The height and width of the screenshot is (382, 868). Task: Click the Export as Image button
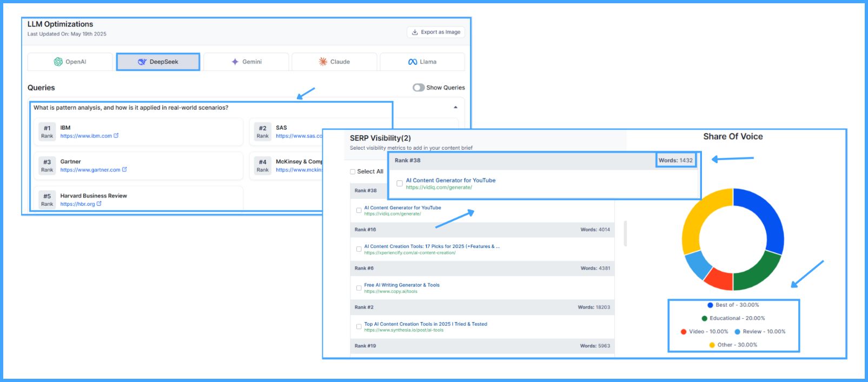pyautogui.click(x=436, y=32)
